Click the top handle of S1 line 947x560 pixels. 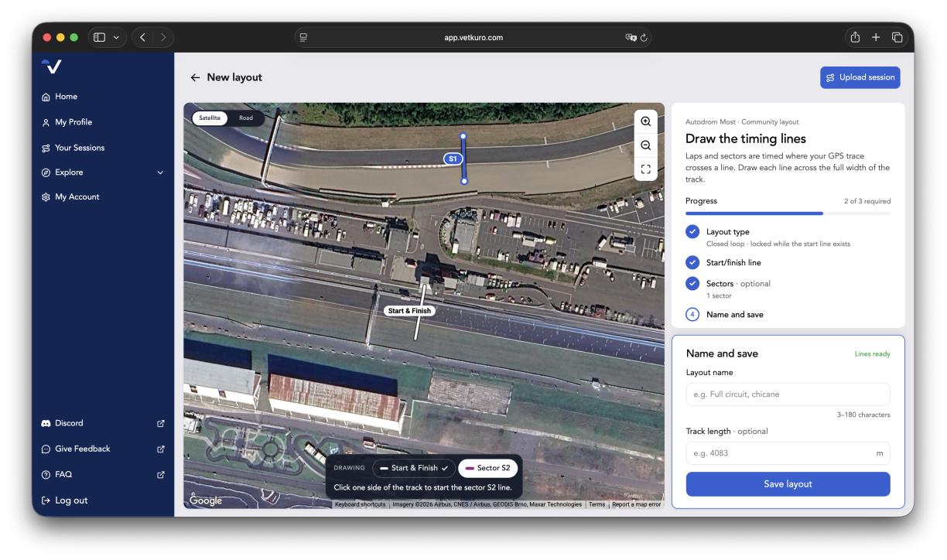click(x=463, y=136)
